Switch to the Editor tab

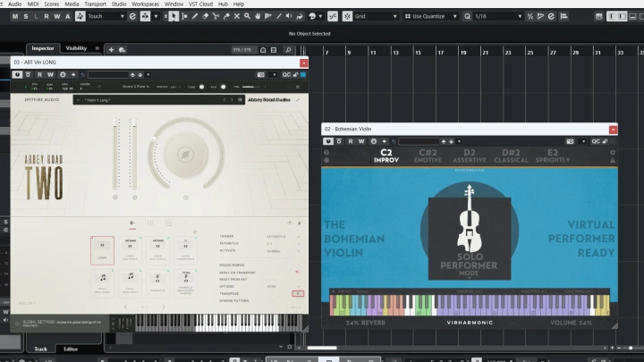click(71, 349)
